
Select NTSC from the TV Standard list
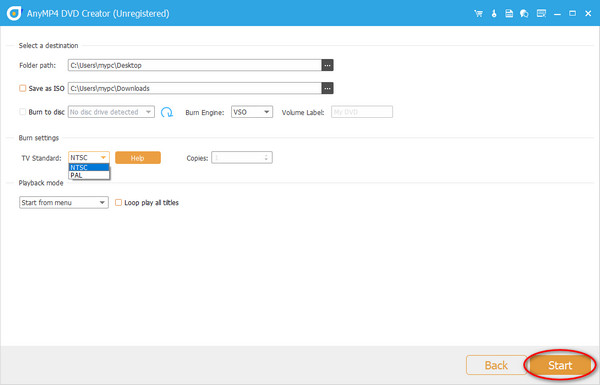[x=89, y=167]
